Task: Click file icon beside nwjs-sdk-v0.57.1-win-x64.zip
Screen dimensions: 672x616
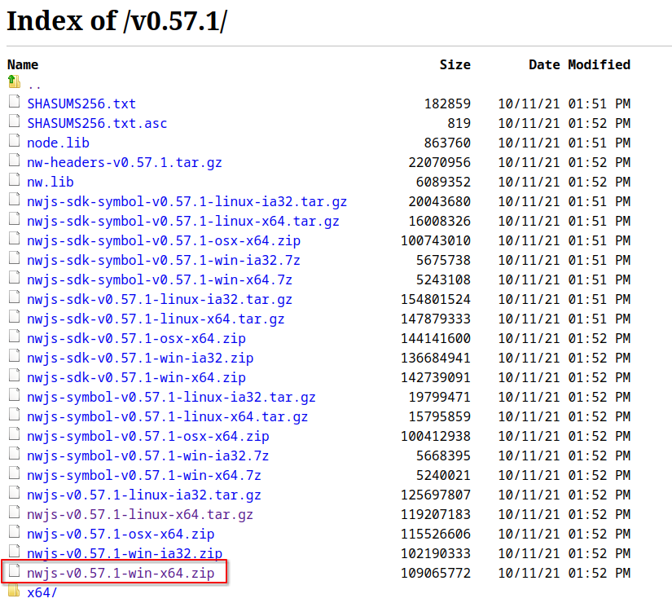Action: pyautogui.click(x=14, y=375)
